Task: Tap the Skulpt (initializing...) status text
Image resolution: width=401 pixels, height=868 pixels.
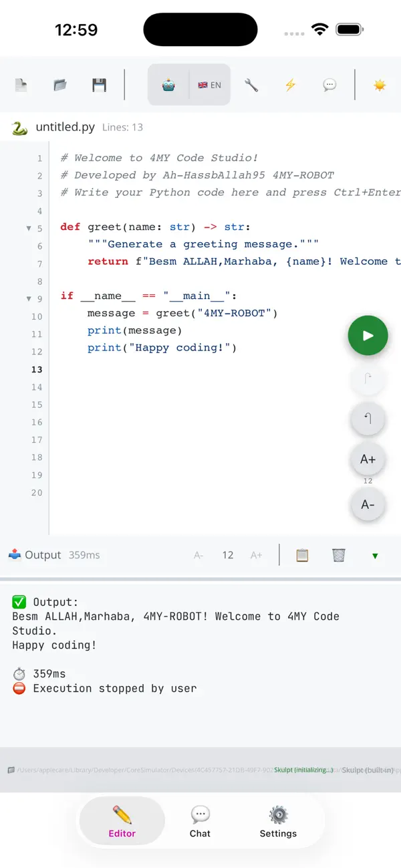Action: tap(303, 770)
